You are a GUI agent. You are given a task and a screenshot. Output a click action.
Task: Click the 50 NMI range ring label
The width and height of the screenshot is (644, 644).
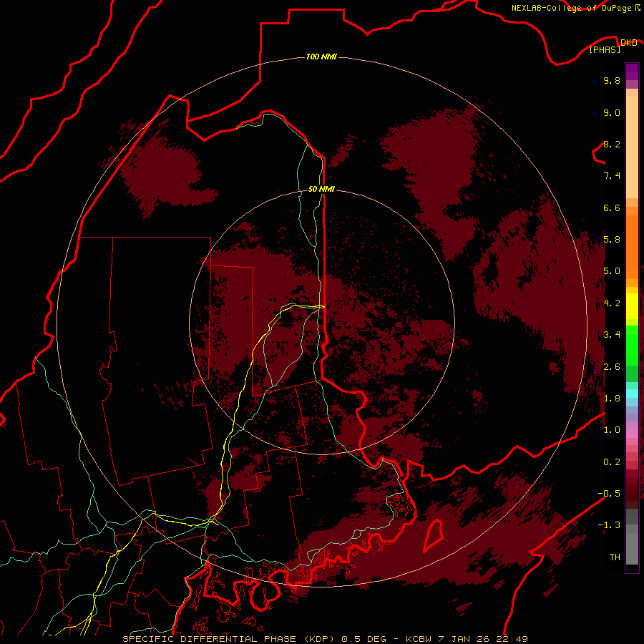click(x=321, y=189)
